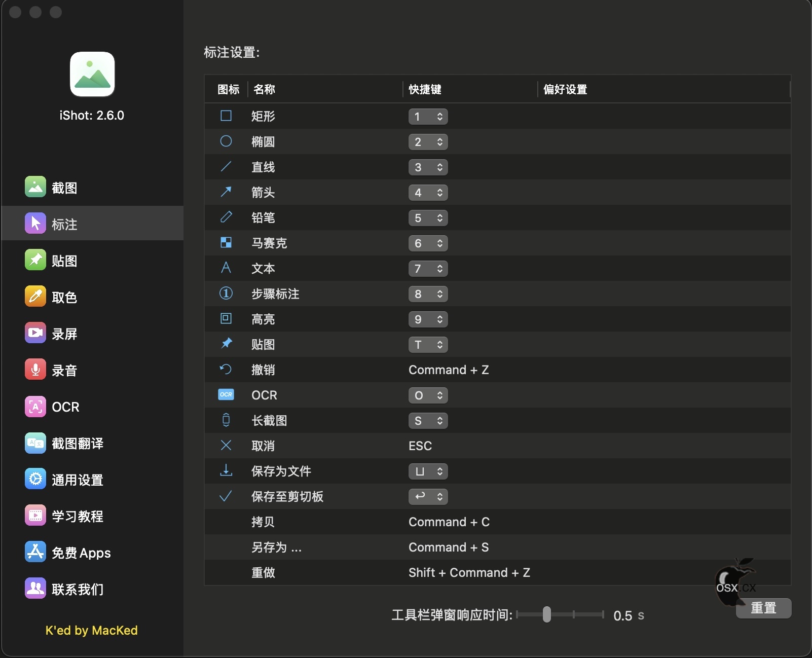Click the 快捷键 column header
Viewport: 812px width, 658px height.
425,89
